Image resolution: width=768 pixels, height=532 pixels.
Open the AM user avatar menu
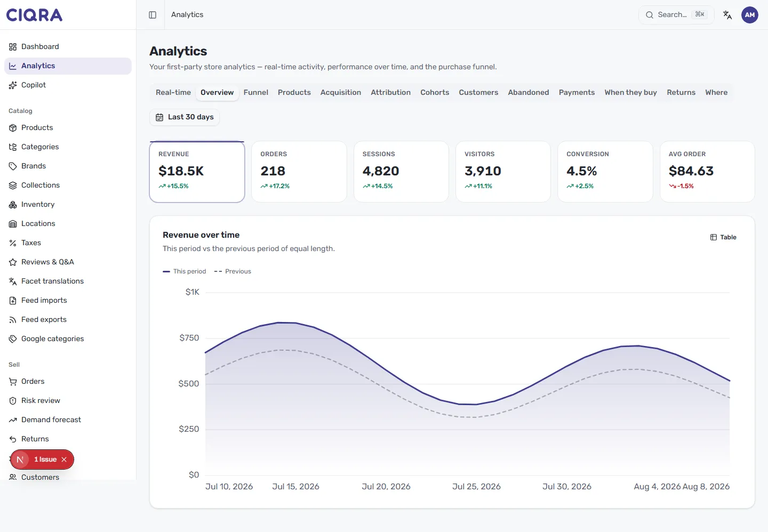pyautogui.click(x=750, y=15)
